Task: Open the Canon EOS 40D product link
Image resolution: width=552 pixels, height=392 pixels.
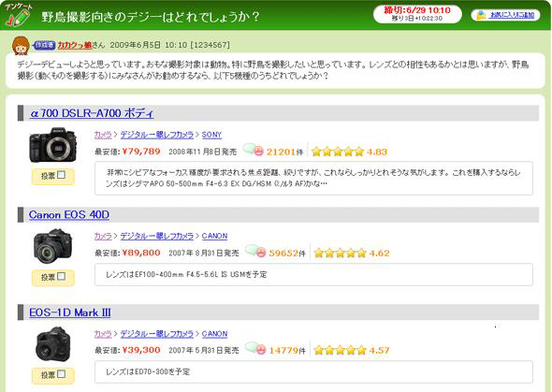Action: tap(69, 214)
